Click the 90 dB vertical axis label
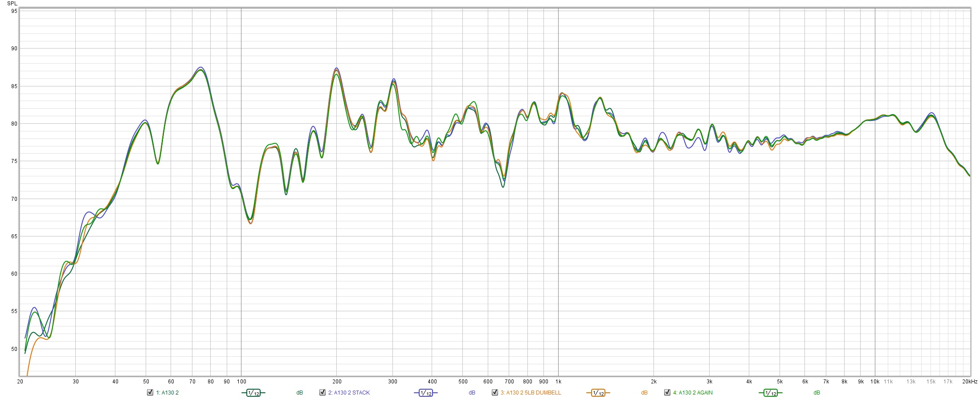Image resolution: width=980 pixels, height=399 pixels. pos(14,49)
